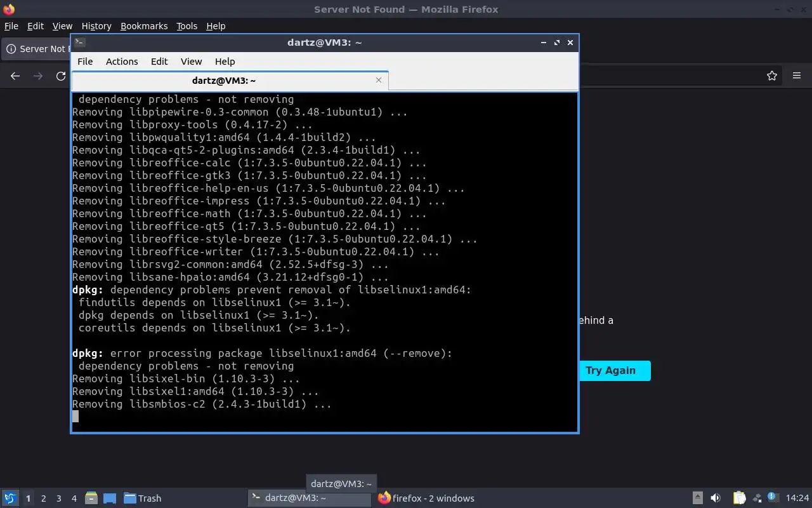
Task: Reload the page in Firefox
Action: point(61,76)
